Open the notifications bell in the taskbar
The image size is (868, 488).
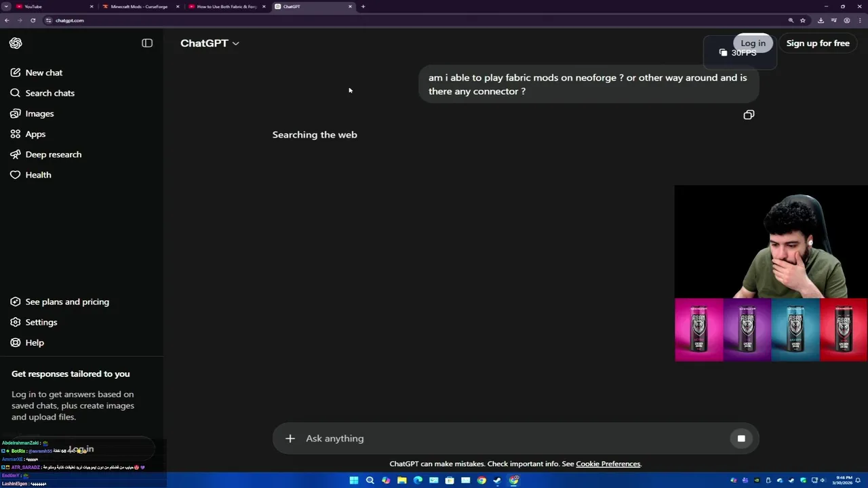[x=858, y=481]
